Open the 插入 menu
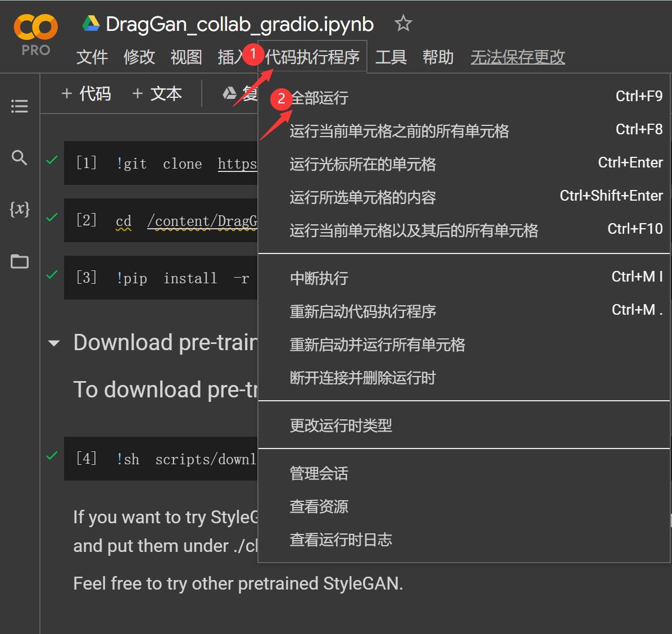Screen dimensions: 672x634 click(x=231, y=57)
